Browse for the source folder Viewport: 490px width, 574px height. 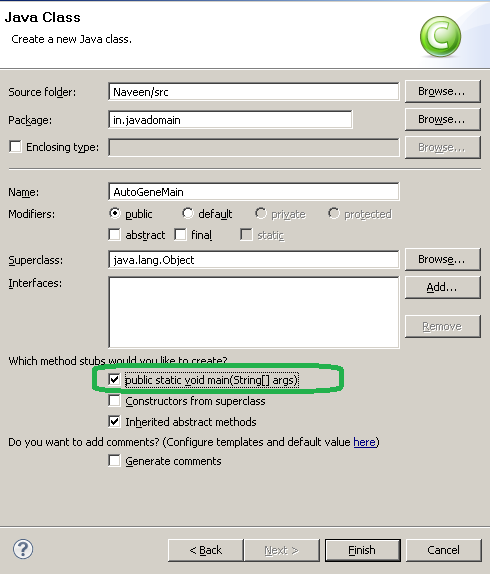(x=442, y=91)
